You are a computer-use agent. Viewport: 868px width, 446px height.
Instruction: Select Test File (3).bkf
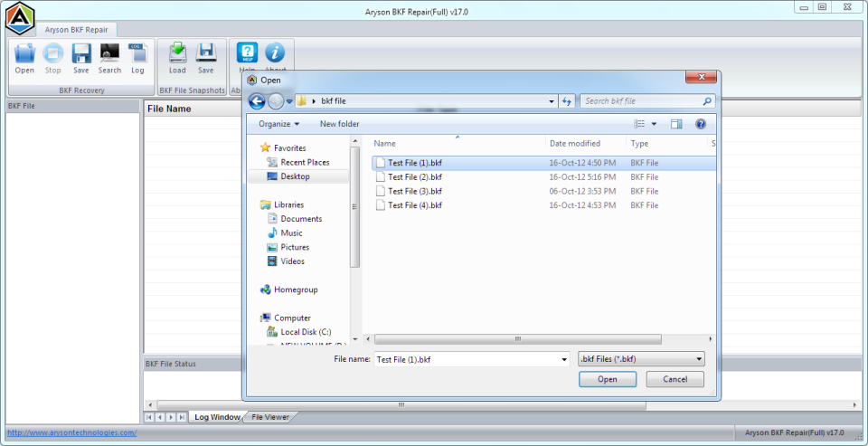[544, 191]
